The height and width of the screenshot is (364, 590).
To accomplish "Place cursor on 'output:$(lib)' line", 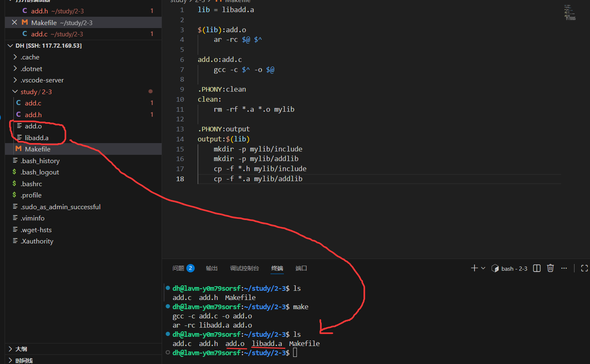I will point(224,139).
